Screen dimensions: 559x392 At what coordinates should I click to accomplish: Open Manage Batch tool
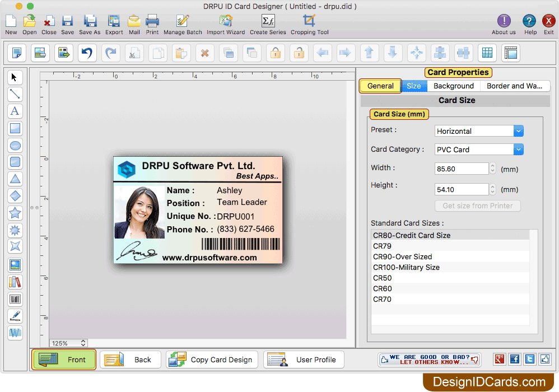tap(183, 25)
